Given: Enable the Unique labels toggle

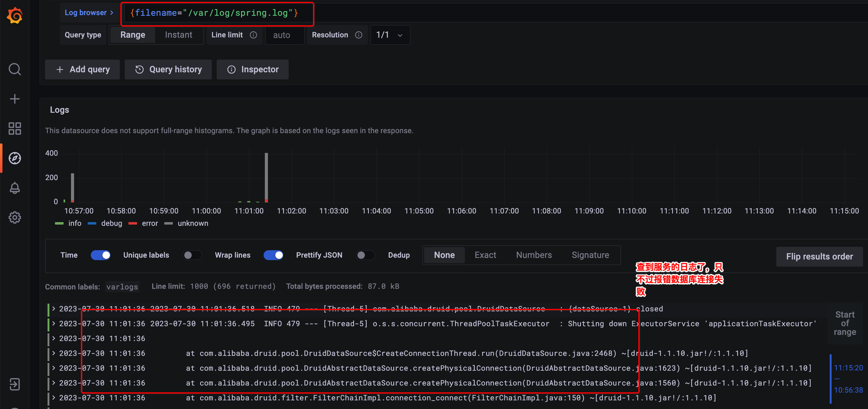Looking at the screenshot, I should tap(192, 255).
